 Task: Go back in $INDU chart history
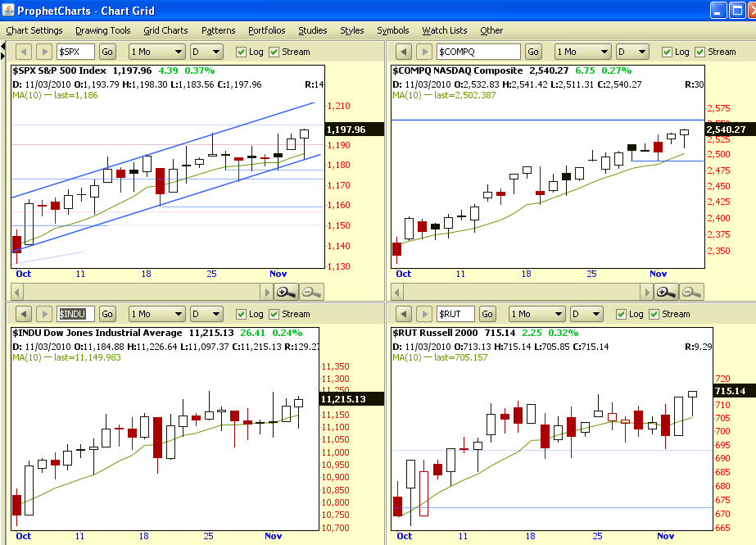coord(23,314)
